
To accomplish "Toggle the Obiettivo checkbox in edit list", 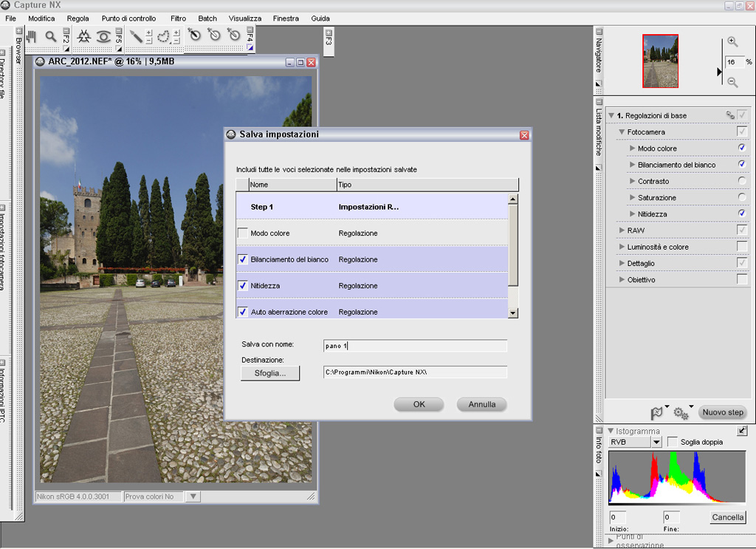I will [742, 279].
